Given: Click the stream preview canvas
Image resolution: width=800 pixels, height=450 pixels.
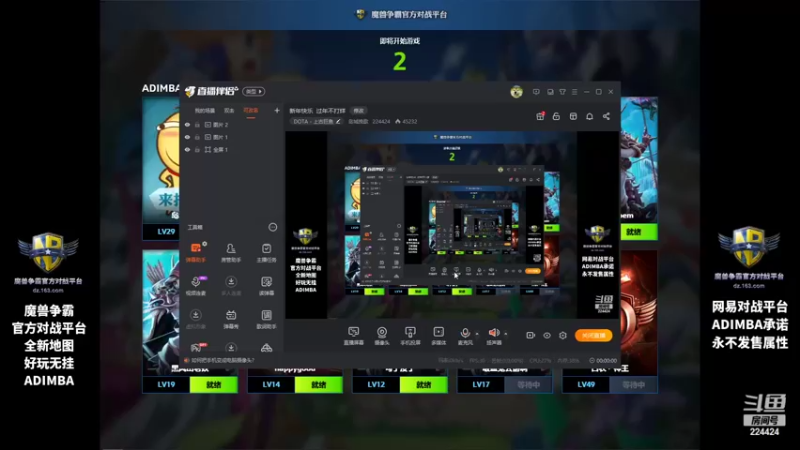Looking at the screenshot, I should click(452, 225).
